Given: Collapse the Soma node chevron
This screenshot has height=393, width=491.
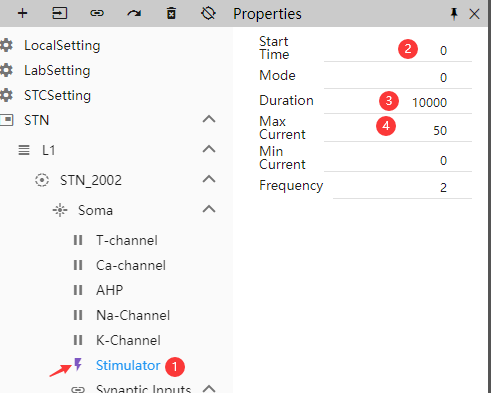Looking at the screenshot, I should [x=209, y=209].
